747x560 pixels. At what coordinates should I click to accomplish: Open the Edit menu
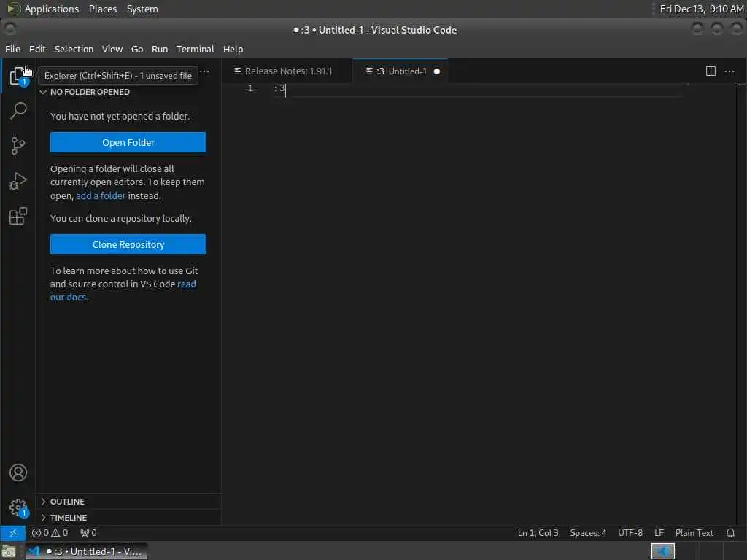(37, 49)
